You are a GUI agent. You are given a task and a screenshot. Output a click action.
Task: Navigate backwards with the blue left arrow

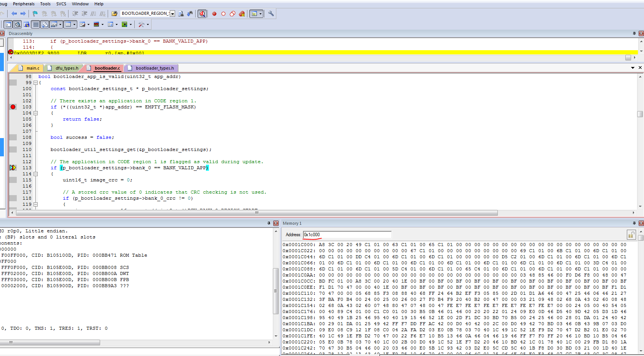tap(14, 14)
